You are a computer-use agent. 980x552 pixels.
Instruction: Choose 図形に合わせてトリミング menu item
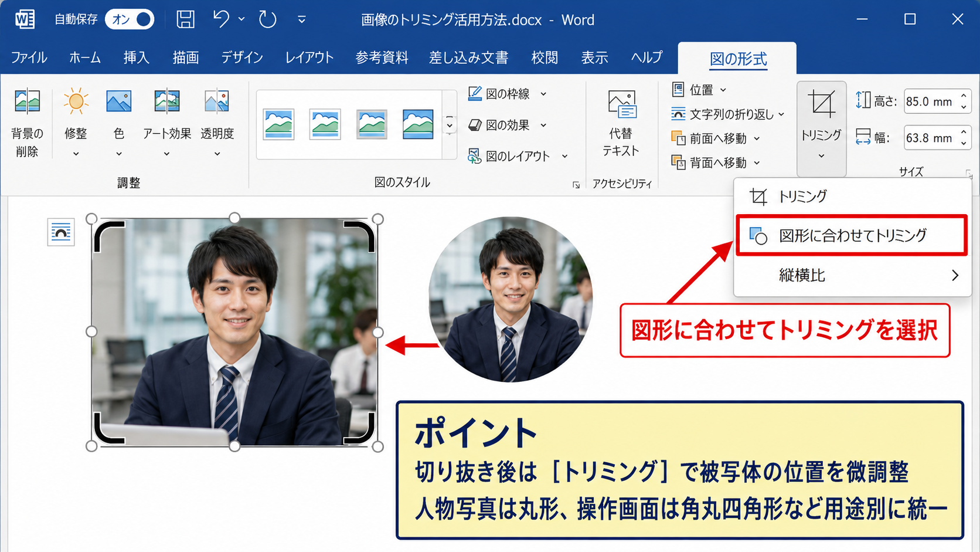point(851,235)
